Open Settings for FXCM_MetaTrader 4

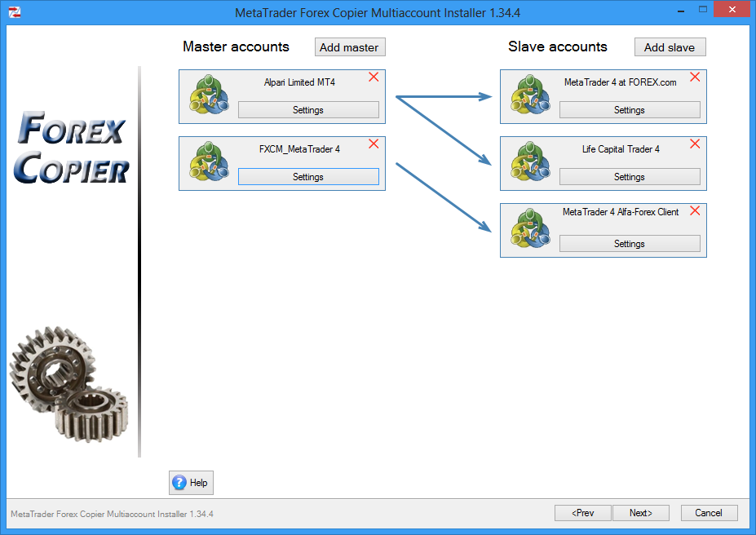308,177
